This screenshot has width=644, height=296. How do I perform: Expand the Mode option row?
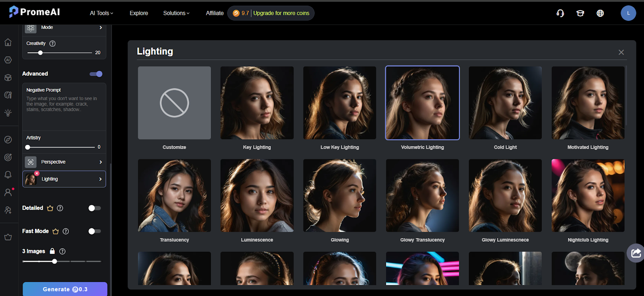coord(64,28)
